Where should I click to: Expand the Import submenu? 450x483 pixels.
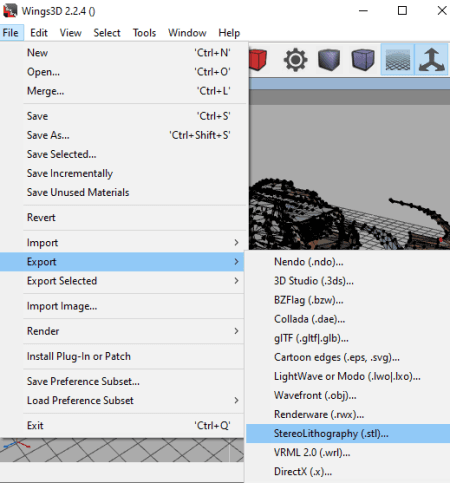click(x=123, y=243)
